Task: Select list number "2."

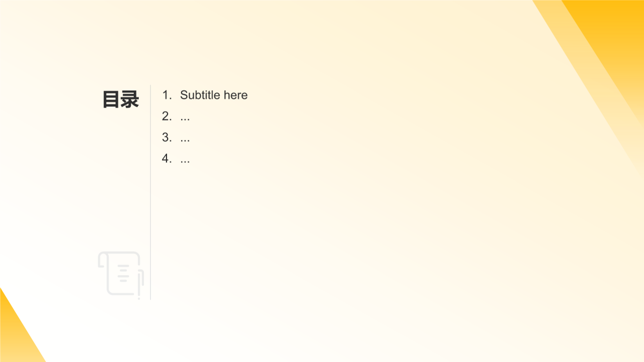Action: click(x=167, y=116)
